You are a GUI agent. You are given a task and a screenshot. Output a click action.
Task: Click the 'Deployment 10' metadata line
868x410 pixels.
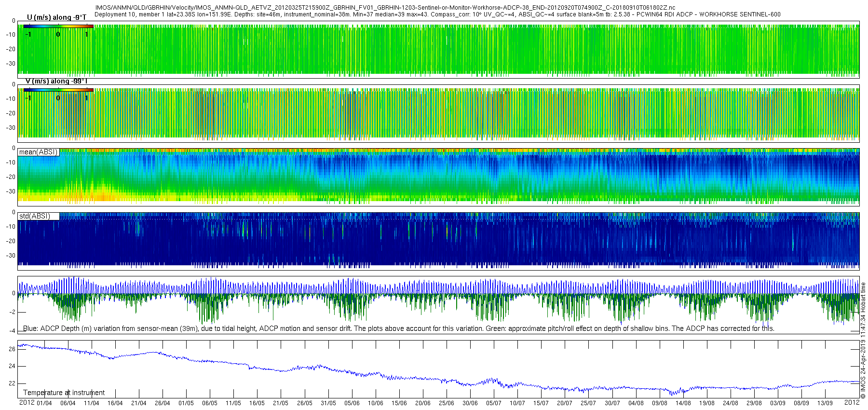(x=437, y=14)
